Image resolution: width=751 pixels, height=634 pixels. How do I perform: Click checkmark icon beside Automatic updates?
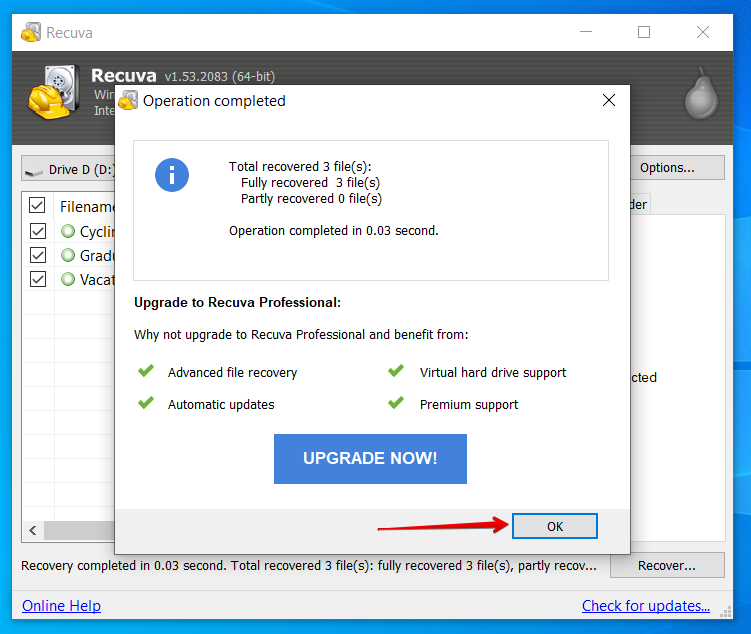pyautogui.click(x=146, y=403)
